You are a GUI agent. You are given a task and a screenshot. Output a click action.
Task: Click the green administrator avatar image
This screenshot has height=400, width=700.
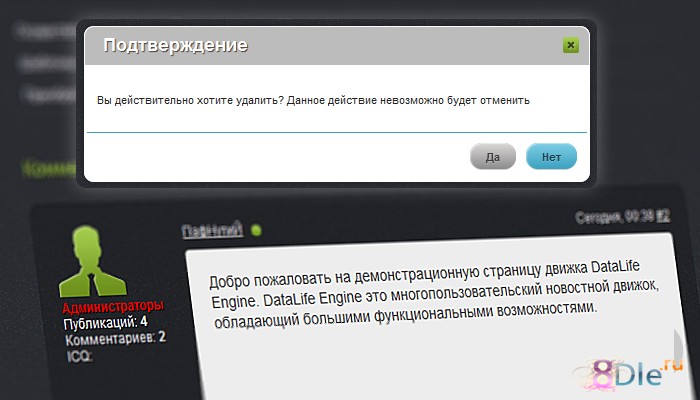(x=92, y=262)
